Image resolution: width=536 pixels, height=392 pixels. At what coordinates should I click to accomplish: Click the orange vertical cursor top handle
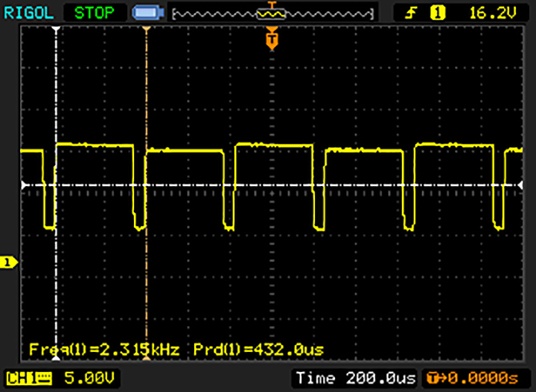[x=147, y=29]
